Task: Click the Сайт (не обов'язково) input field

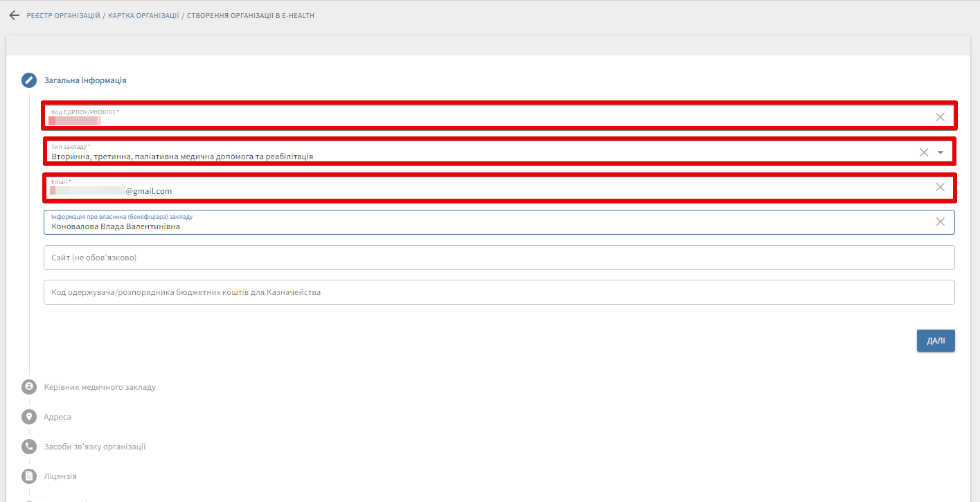Action: [x=499, y=258]
